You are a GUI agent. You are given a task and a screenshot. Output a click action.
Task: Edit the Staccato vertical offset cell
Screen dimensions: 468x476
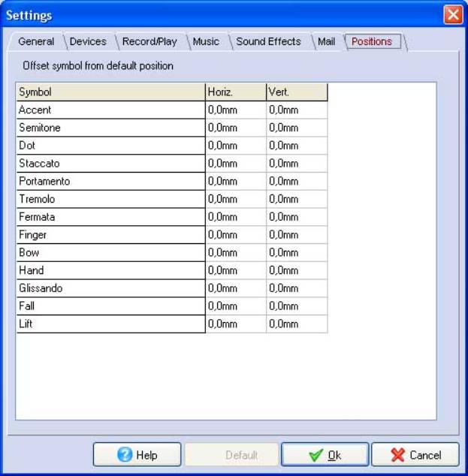tap(297, 164)
